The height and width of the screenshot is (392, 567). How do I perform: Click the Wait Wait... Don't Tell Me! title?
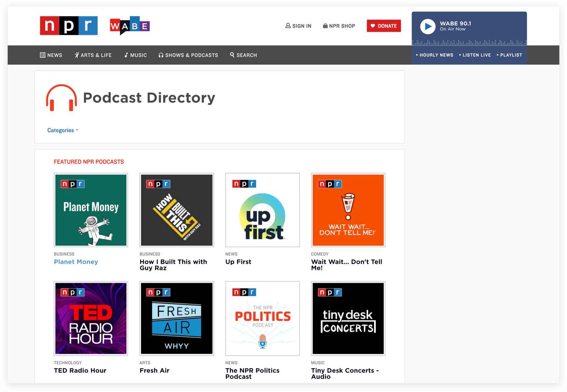(x=347, y=265)
